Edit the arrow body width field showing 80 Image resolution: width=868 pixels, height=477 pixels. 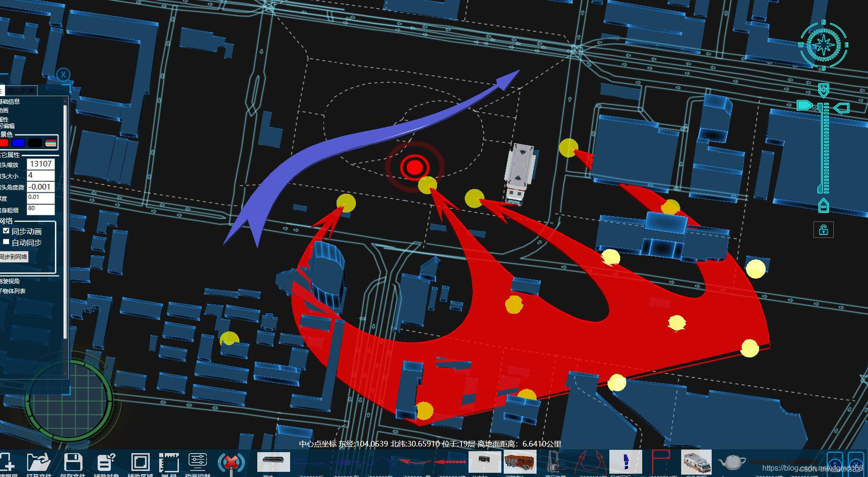pyautogui.click(x=41, y=209)
